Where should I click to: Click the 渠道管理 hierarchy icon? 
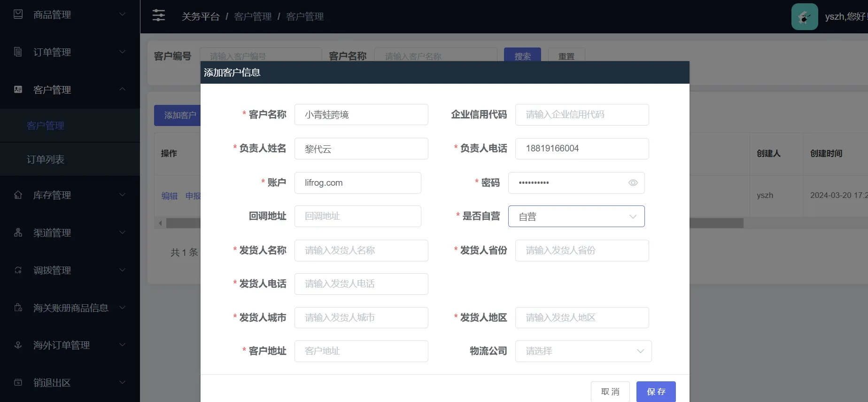click(x=18, y=232)
